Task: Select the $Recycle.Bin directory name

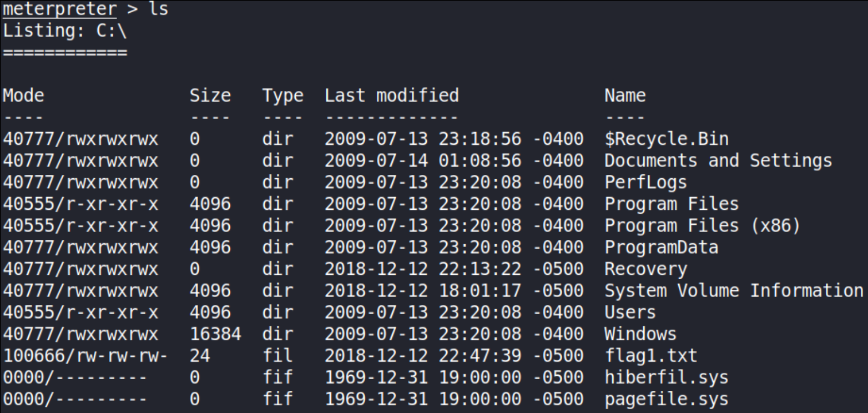Action: (667, 139)
